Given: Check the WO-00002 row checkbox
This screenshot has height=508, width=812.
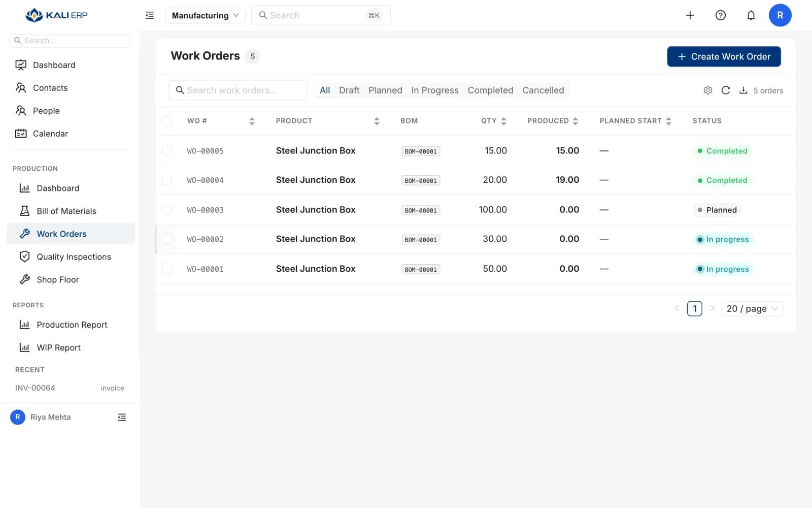Looking at the screenshot, I should click(166, 239).
